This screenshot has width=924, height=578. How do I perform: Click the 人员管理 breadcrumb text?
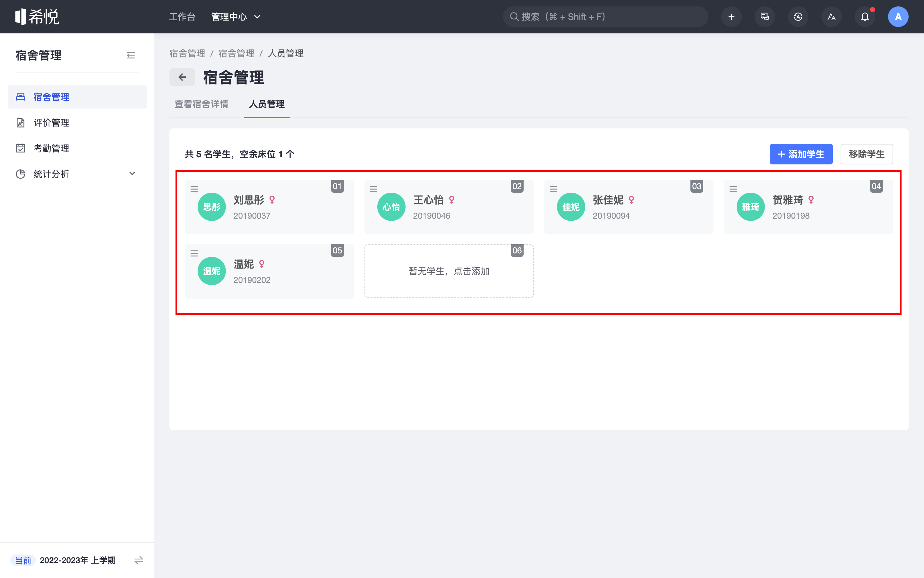pyautogui.click(x=286, y=54)
